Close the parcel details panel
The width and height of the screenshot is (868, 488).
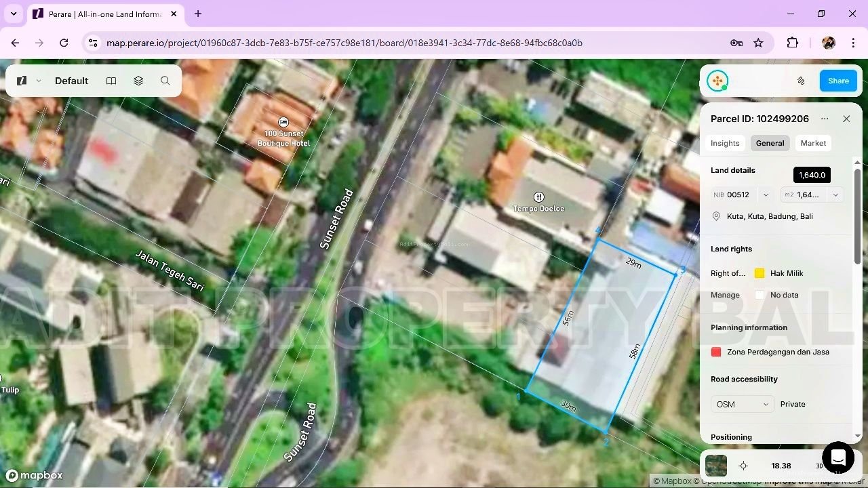click(846, 119)
